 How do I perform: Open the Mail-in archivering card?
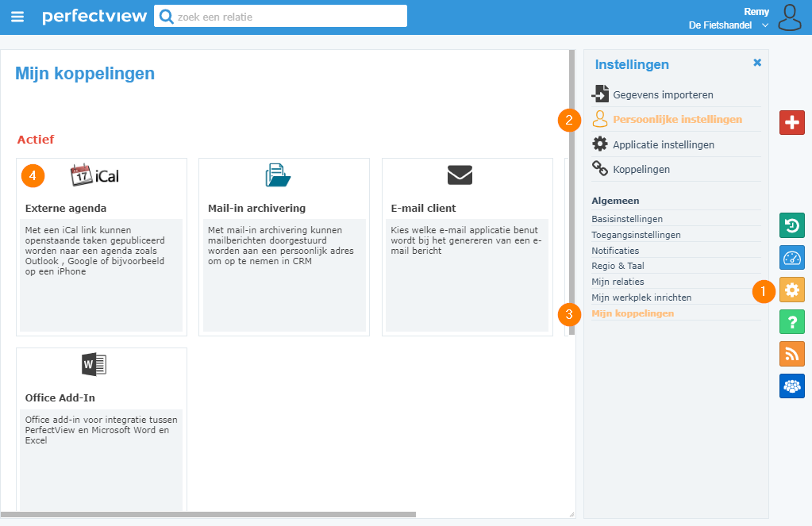(x=284, y=247)
